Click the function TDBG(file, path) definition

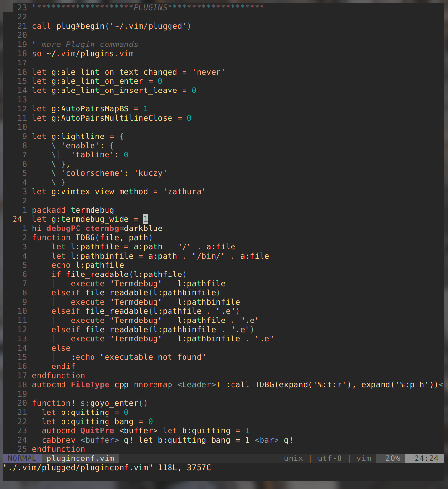tap(93, 238)
